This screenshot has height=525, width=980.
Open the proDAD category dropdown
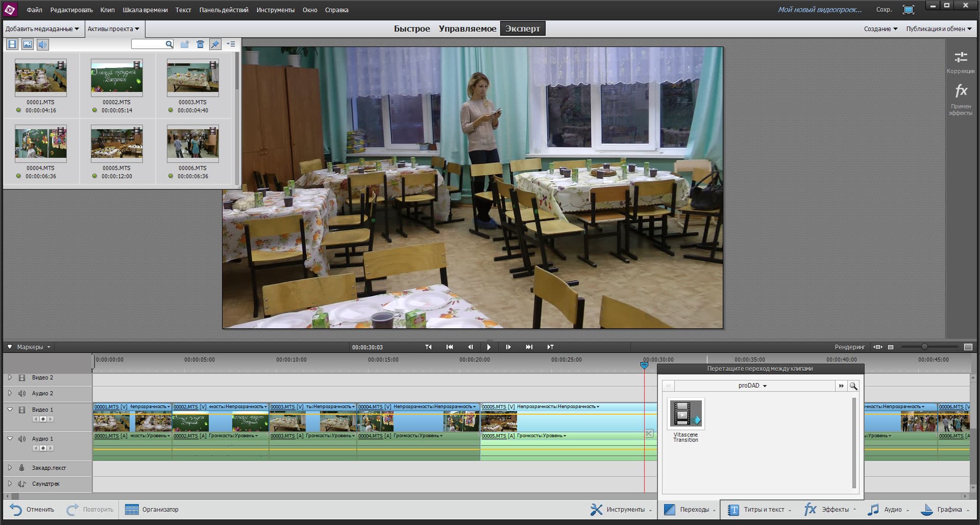tap(752, 386)
